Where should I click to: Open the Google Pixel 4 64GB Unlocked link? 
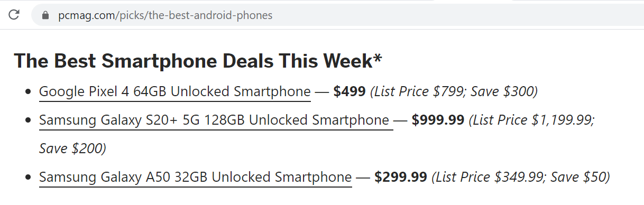[174, 92]
